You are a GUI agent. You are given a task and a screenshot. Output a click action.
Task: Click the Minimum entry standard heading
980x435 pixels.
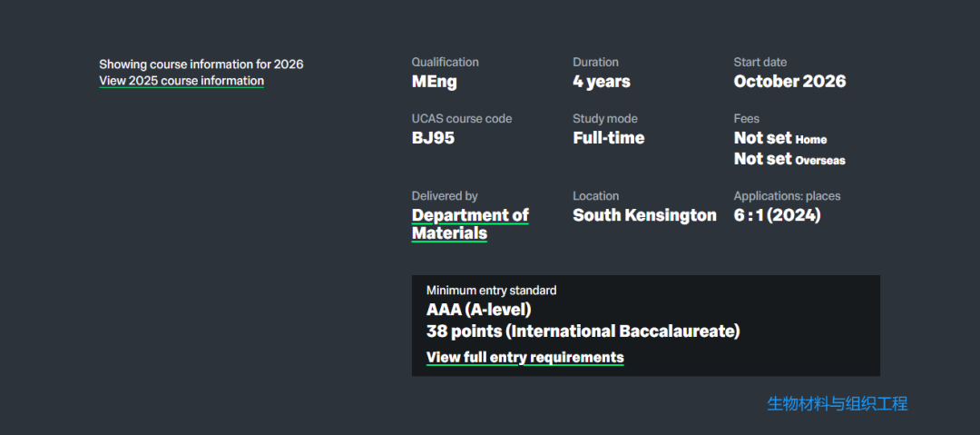click(x=491, y=291)
